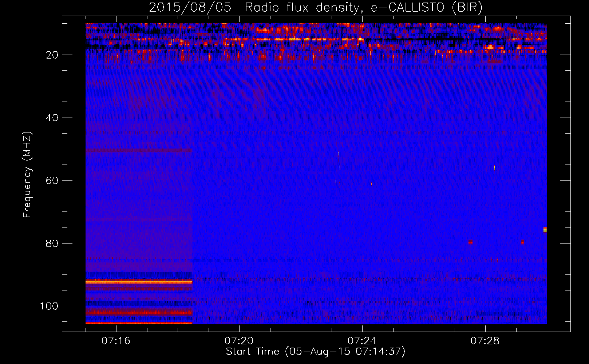The width and height of the screenshot is (589, 364).
Task: Click the red band just below 100 MHz
Action: [139, 312]
